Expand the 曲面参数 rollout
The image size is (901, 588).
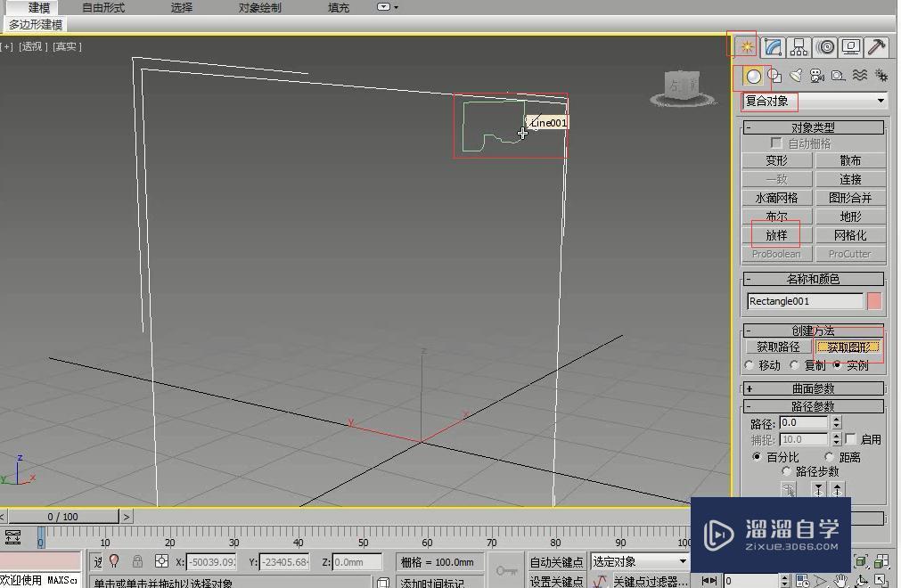pyautogui.click(x=813, y=388)
